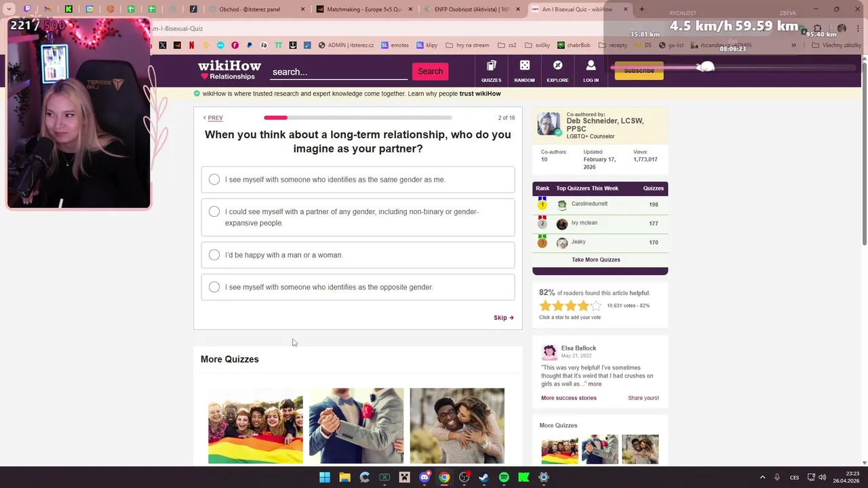Image resolution: width=868 pixels, height=488 pixels.
Task: Open a new browser tab
Action: 642,9
